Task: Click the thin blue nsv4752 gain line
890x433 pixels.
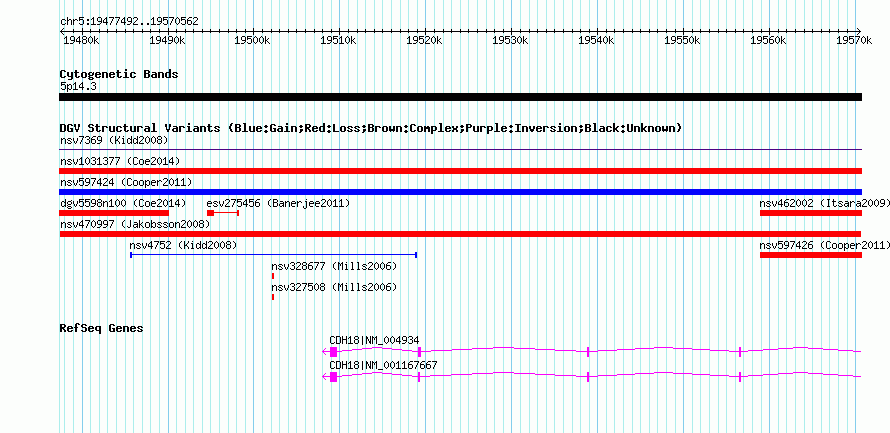Action: [x=274, y=255]
